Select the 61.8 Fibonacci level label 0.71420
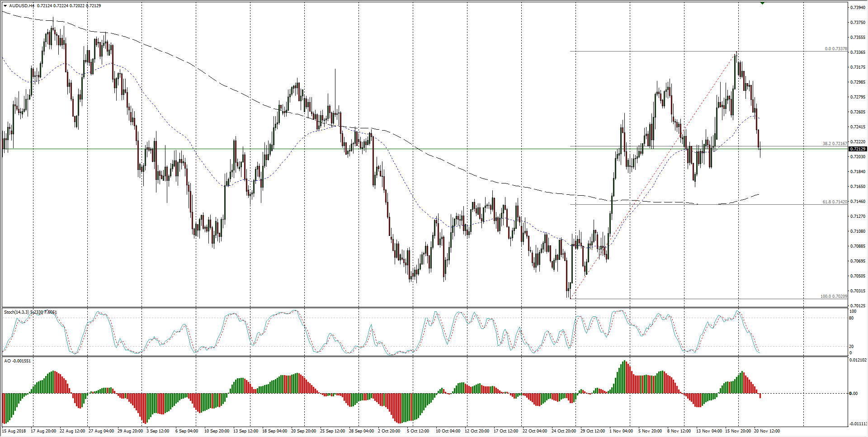This screenshot has width=868, height=437. 835,202
